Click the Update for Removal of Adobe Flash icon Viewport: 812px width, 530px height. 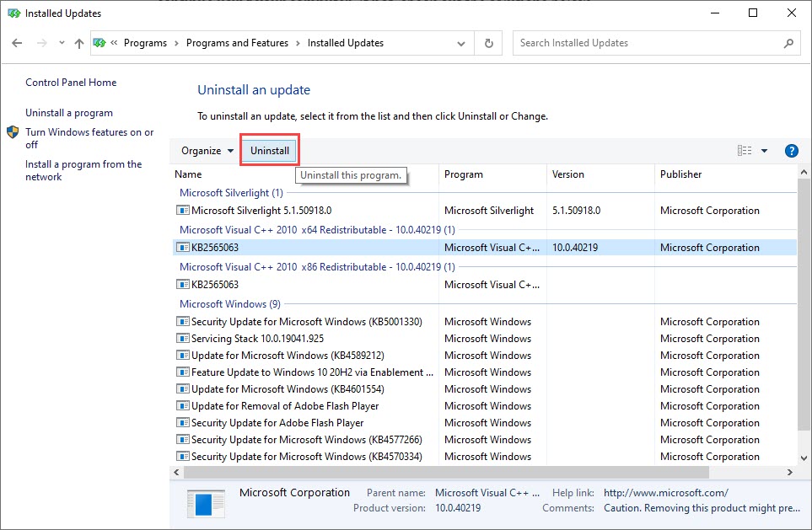[x=183, y=406]
